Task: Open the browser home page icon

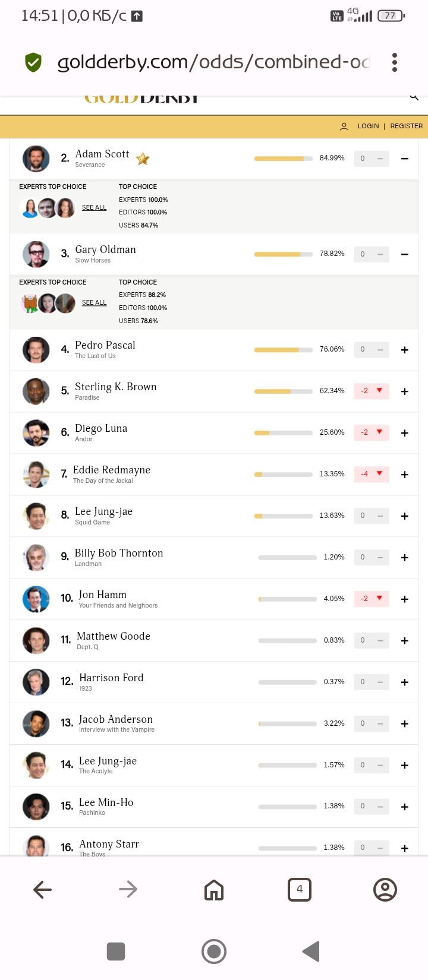Action: (214, 889)
